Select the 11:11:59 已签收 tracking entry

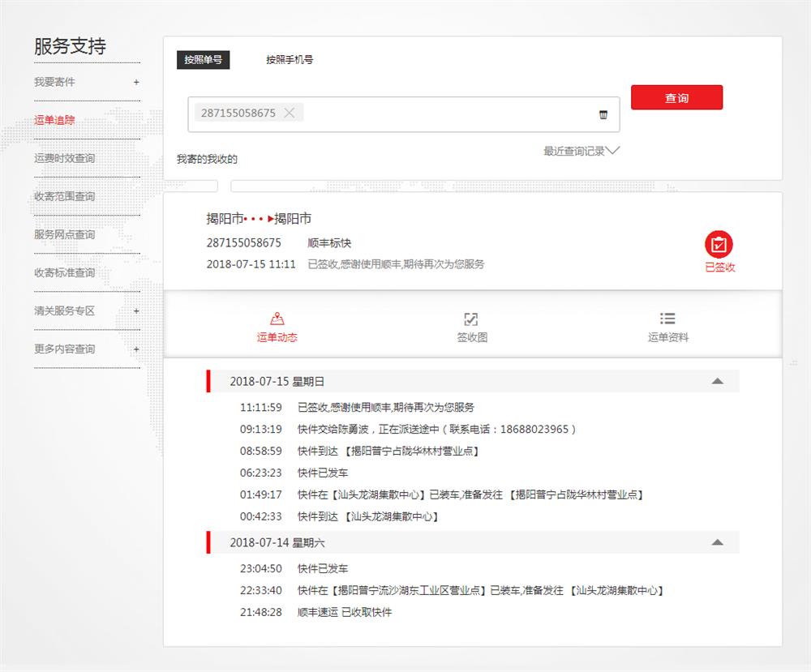pyautogui.click(x=357, y=408)
